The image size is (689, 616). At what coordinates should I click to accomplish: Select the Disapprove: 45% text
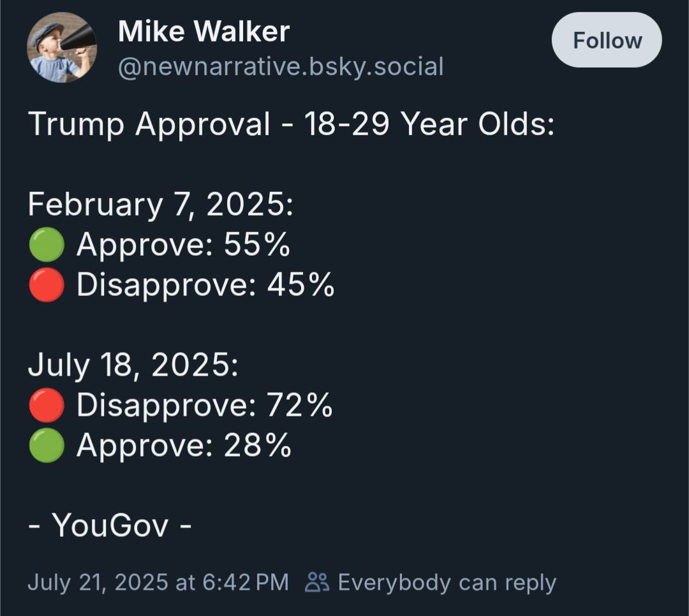(x=205, y=284)
